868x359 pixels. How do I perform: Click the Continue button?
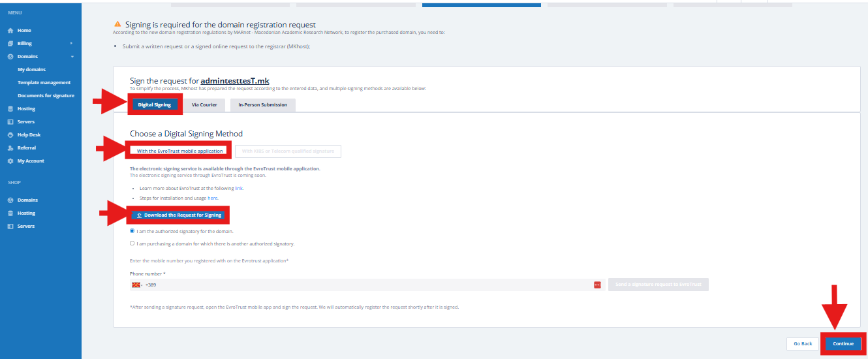[x=843, y=343]
